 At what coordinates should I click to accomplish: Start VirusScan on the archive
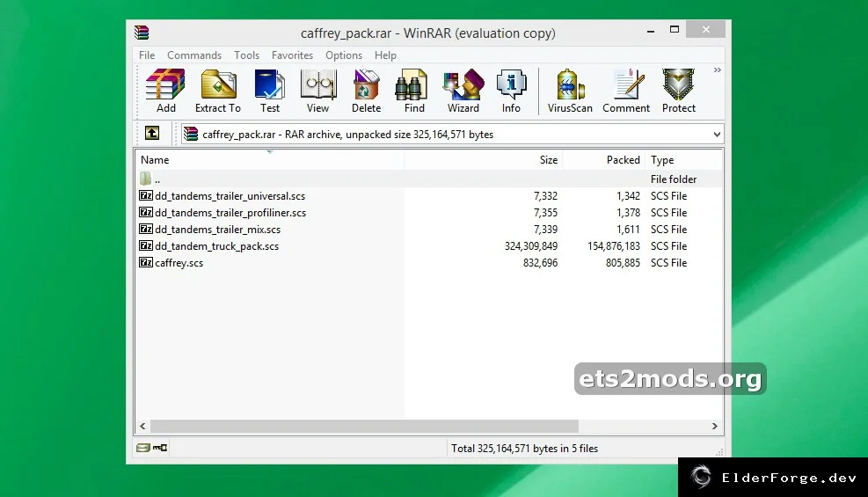[570, 91]
